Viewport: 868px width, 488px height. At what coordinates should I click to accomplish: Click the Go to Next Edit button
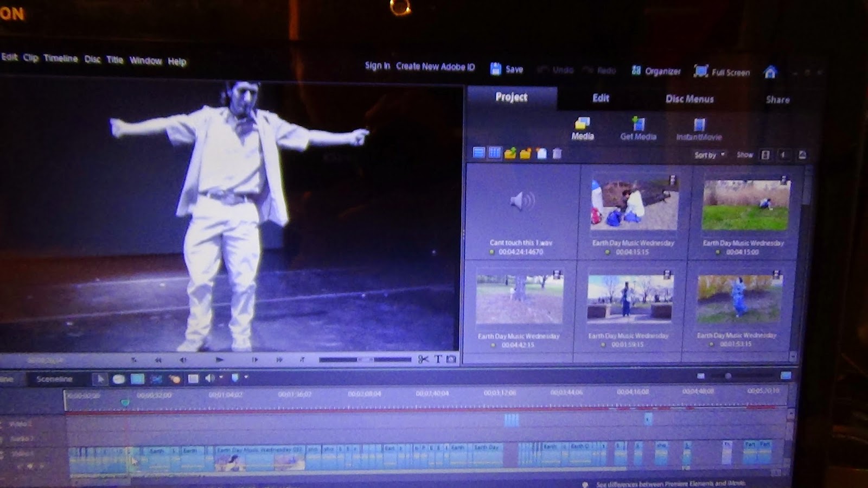coord(302,359)
